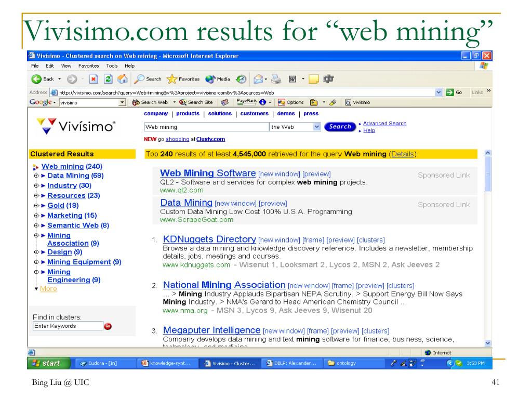Click the address bar URL field

(246, 92)
